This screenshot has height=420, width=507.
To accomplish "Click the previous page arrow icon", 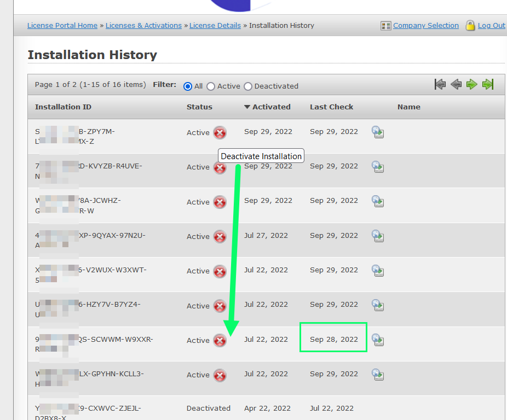I will (456, 85).
